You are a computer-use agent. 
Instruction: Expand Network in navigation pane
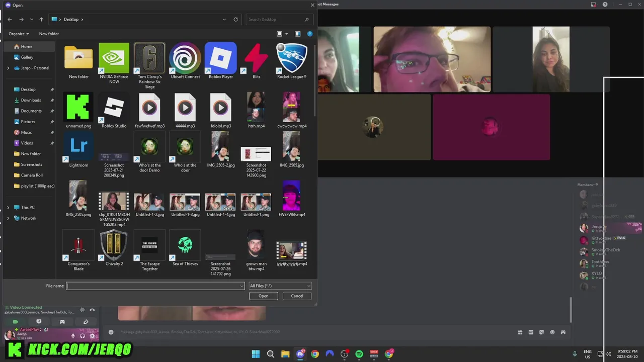[x=8, y=218]
